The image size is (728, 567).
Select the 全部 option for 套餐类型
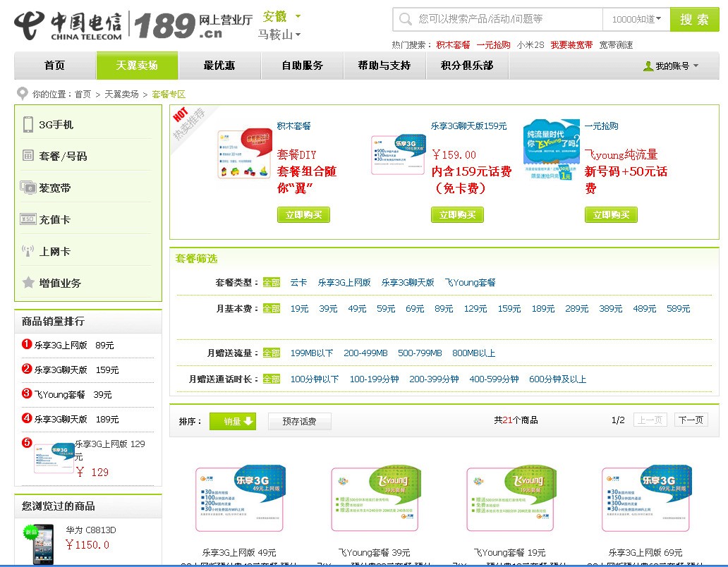(x=271, y=283)
